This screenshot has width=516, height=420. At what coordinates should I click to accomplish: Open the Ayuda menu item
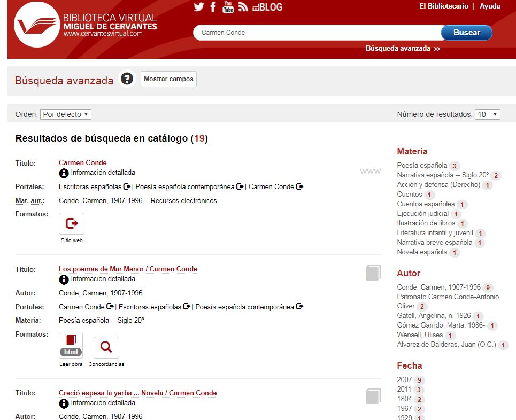tap(490, 6)
